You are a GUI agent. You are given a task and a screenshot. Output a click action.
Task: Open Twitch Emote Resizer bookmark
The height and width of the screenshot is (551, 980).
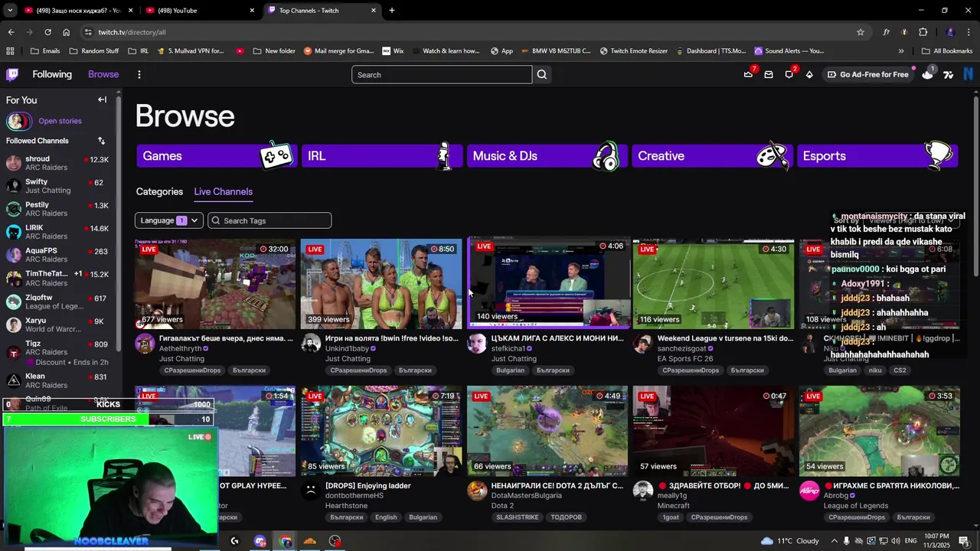click(634, 51)
